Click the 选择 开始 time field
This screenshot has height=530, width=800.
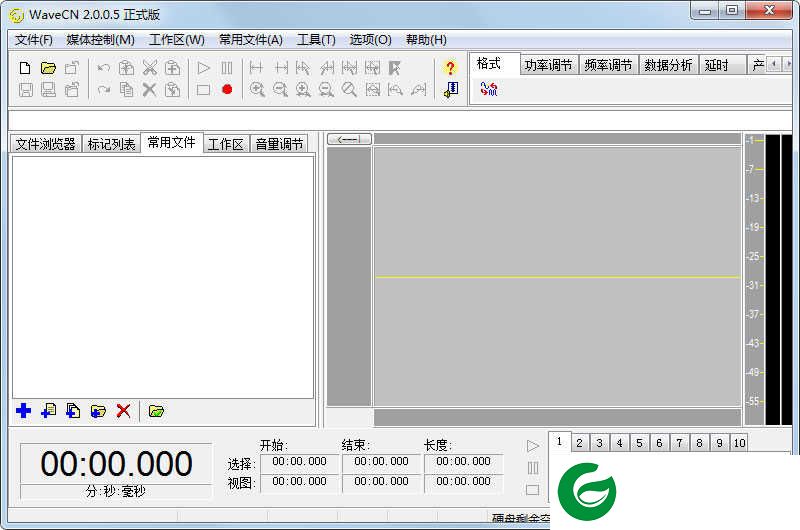[x=299, y=462]
